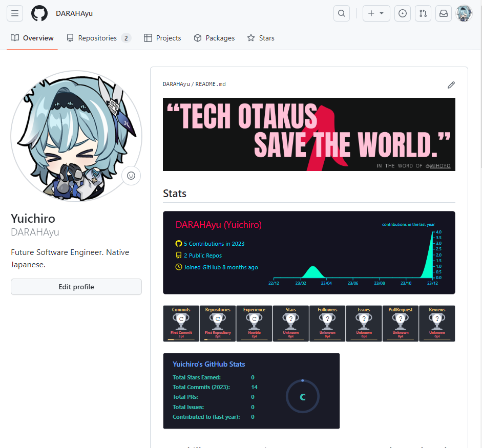Open the notifications inbox icon
This screenshot has width=482, height=448.
point(444,13)
